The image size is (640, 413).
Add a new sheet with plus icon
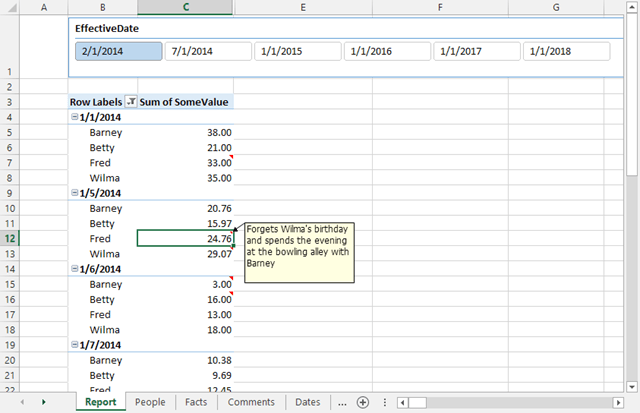(x=363, y=402)
